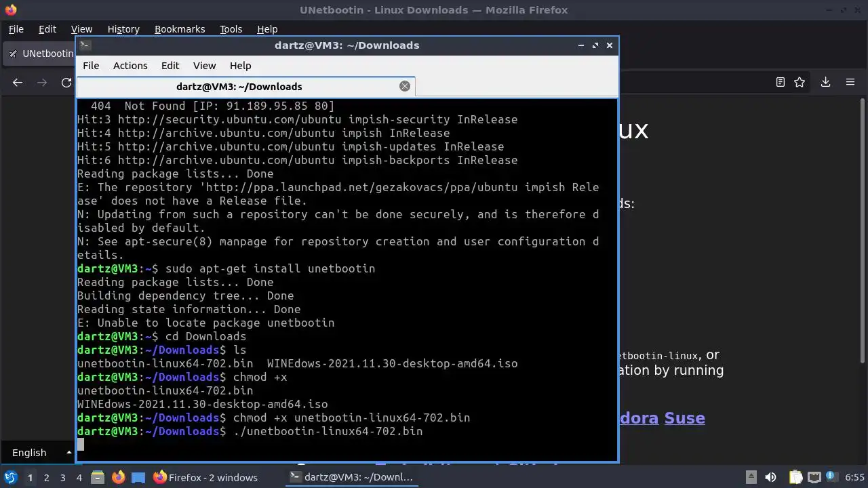868x488 pixels.
Task: Click the Firefox logo in the window title bar
Action: 10,10
